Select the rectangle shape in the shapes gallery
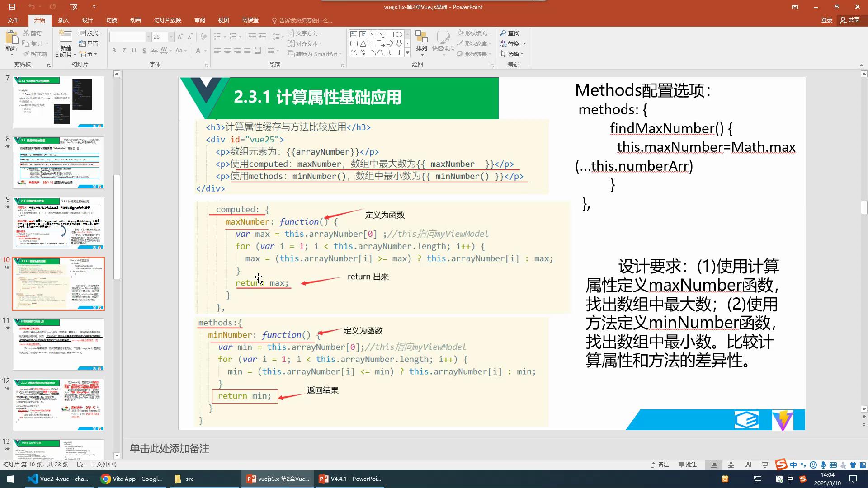 point(390,34)
